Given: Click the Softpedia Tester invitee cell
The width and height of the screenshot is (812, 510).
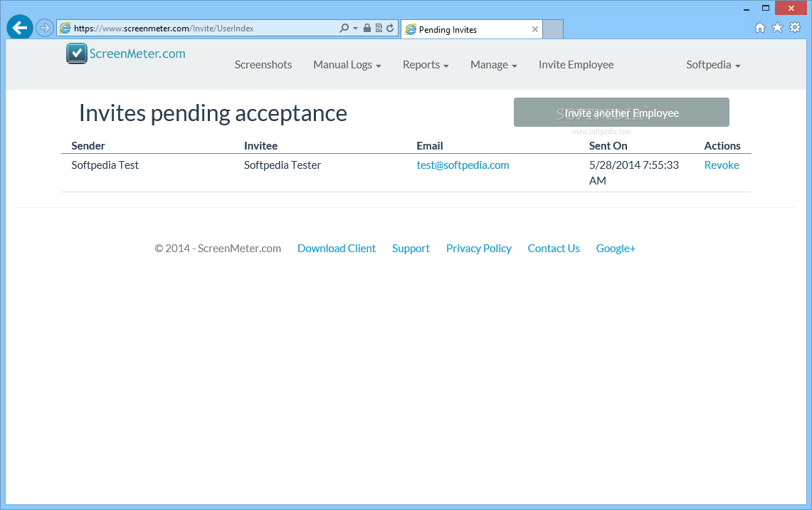Looking at the screenshot, I should [x=283, y=165].
